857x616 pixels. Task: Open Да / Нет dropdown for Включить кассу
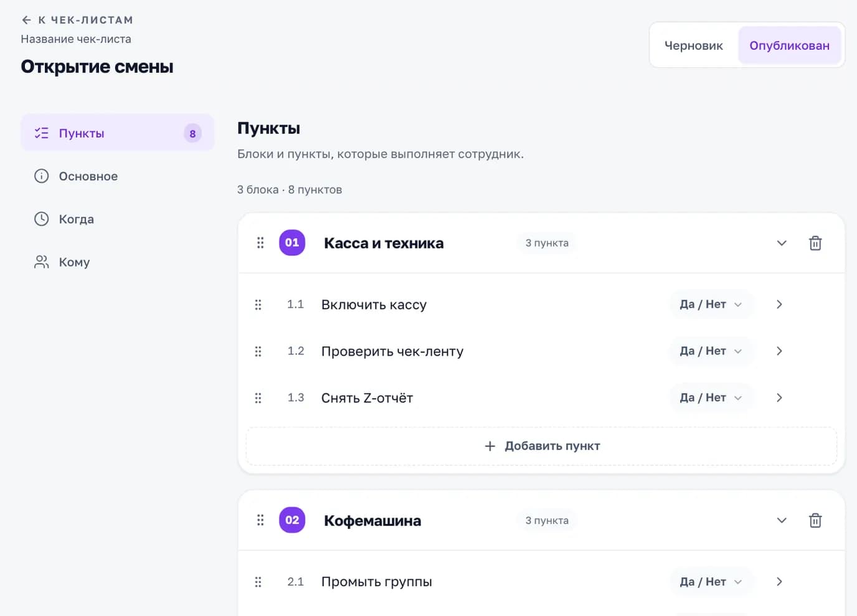711,305
